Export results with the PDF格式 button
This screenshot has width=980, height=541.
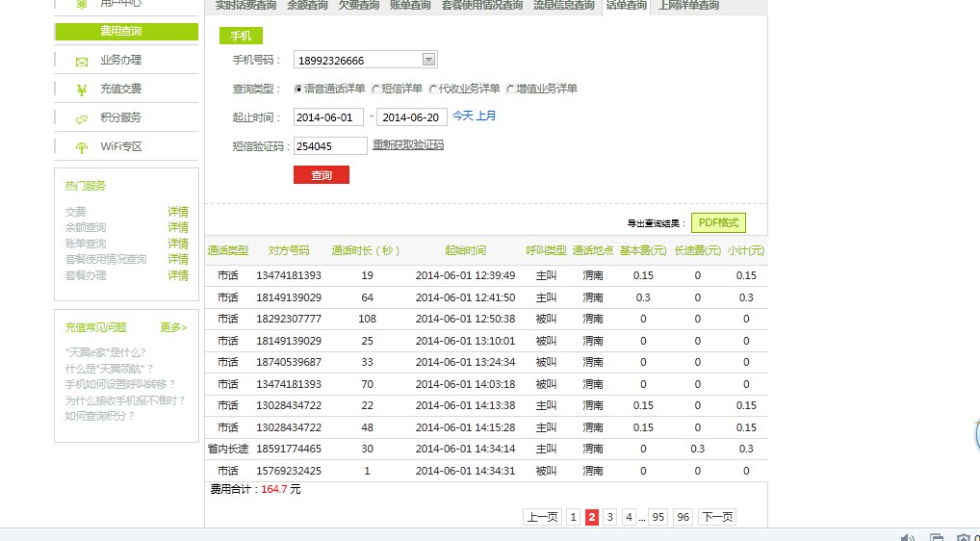point(718,222)
